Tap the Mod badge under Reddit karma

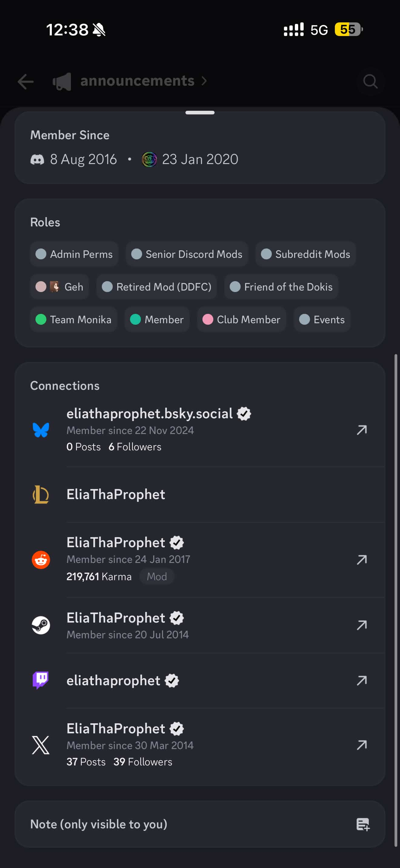pyautogui.click(x=156, y=577)
